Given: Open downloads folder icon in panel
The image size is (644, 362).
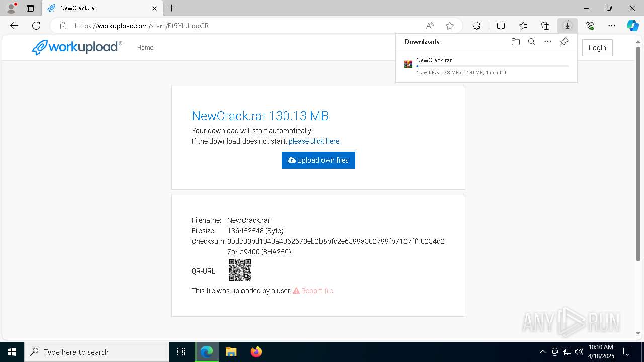Looking at the screenshot, I should (x=515, y=42).
